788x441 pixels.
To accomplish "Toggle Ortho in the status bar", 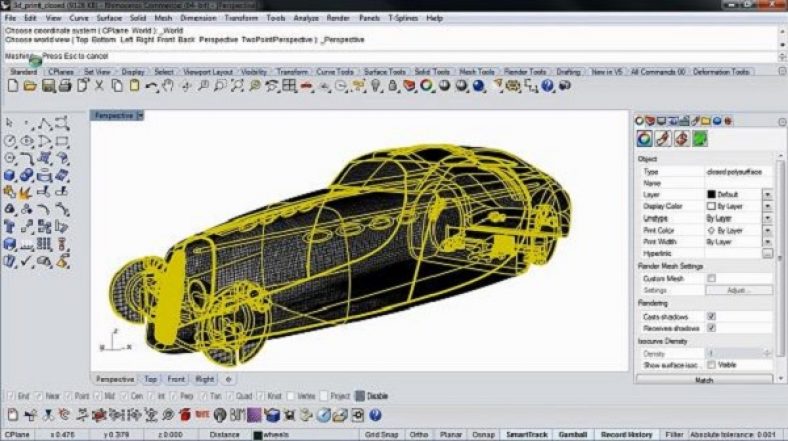I will (419, 434).
